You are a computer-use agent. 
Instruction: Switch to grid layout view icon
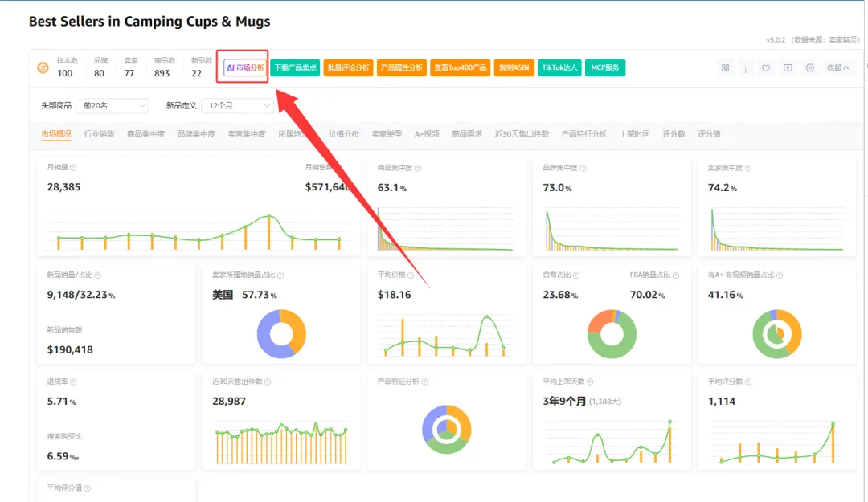click(725, 67)
